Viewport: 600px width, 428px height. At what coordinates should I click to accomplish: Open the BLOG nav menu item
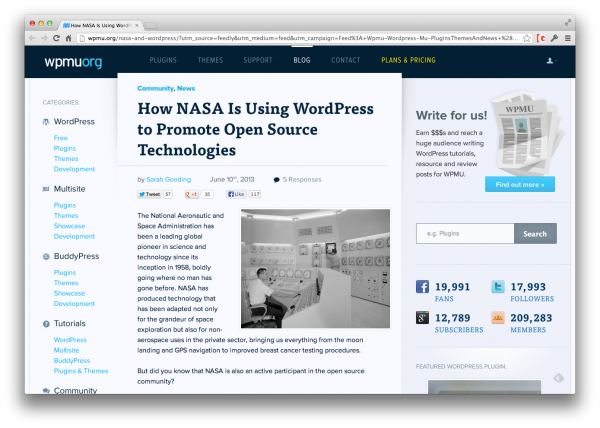pyautogui.click(x=302, y=60)
